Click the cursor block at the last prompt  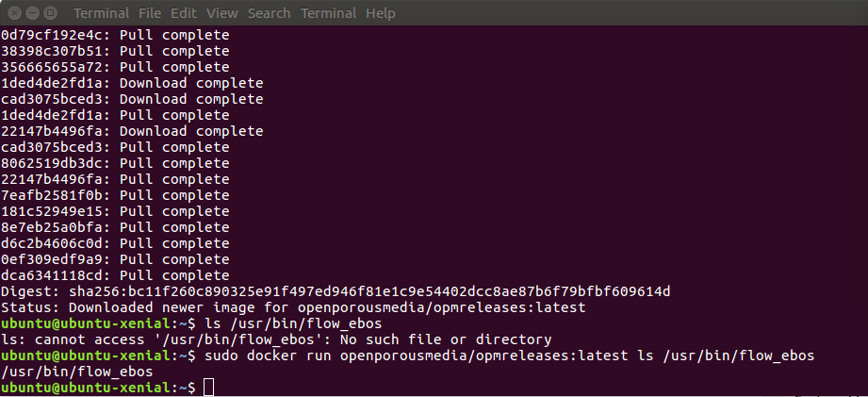point(209,388)
